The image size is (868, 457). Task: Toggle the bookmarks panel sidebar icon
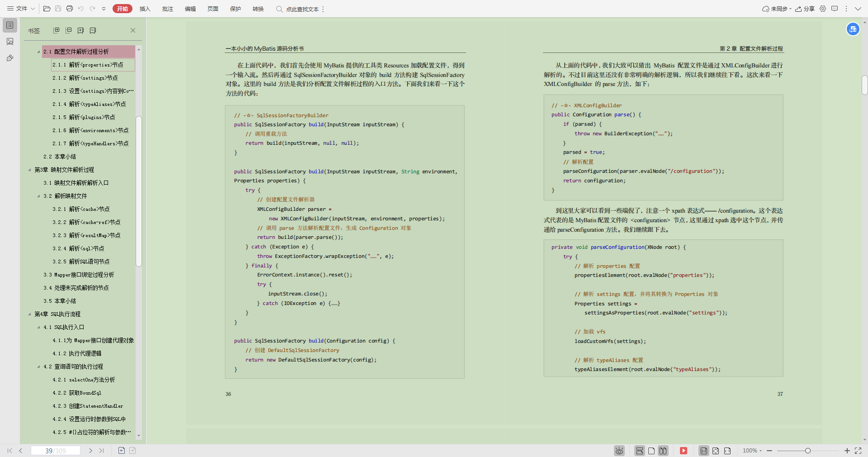coord(10,25)
